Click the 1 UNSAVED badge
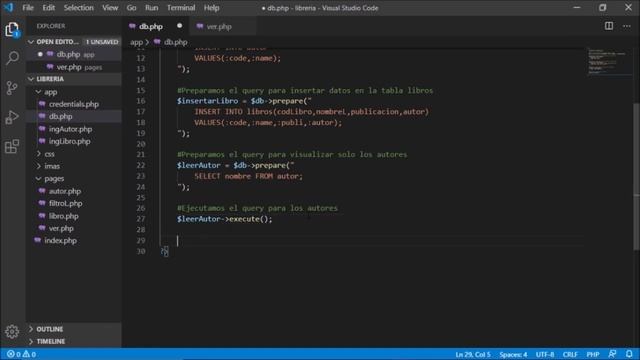Image resolution: width=640 pixels, height=360 pixels. 102,42
